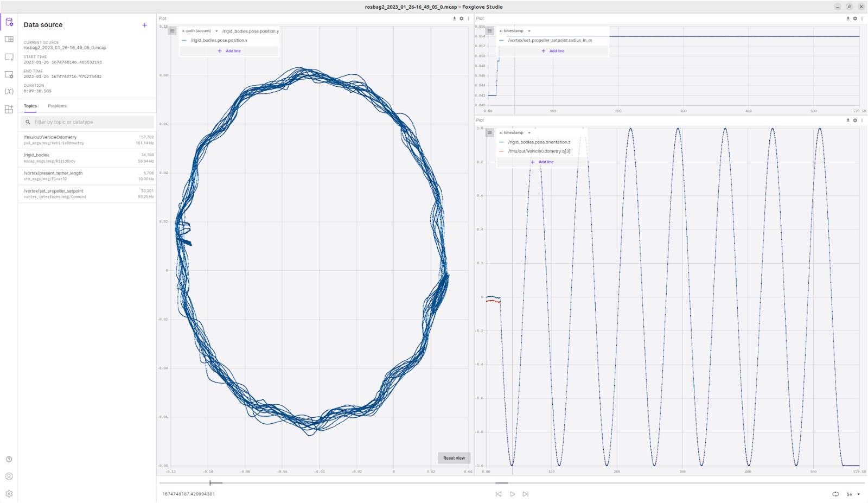Open the Variables (x) sidebar panel
This screenshot has width=868, height=503.
point(9,91)
